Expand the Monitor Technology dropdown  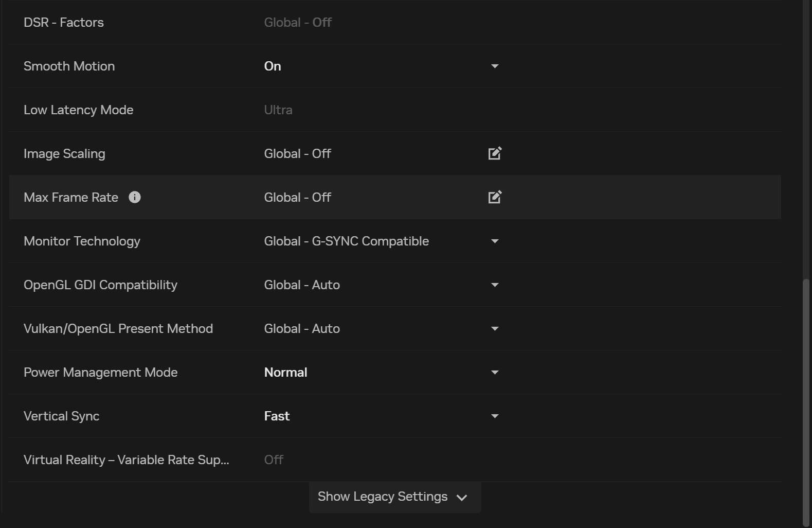point(494,241)
